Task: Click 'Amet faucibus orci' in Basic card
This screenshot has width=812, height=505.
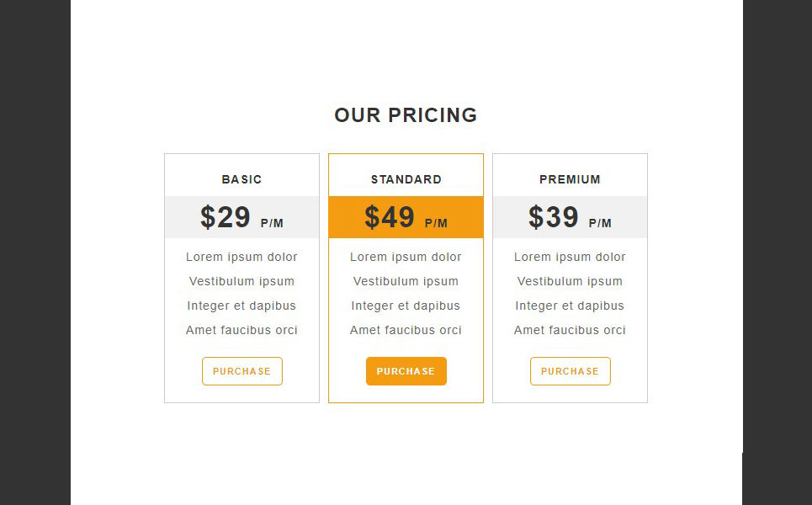Action: 241,330
